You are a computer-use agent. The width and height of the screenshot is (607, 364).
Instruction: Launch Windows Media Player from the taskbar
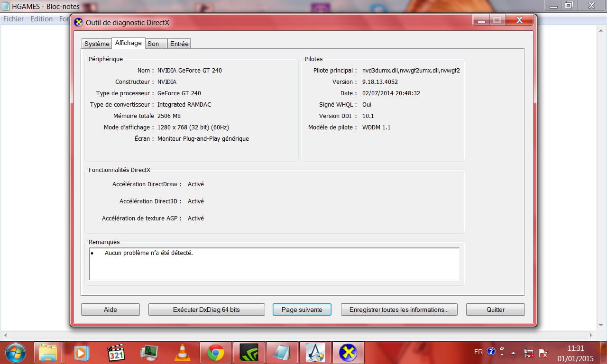click(x=81, y=353)
